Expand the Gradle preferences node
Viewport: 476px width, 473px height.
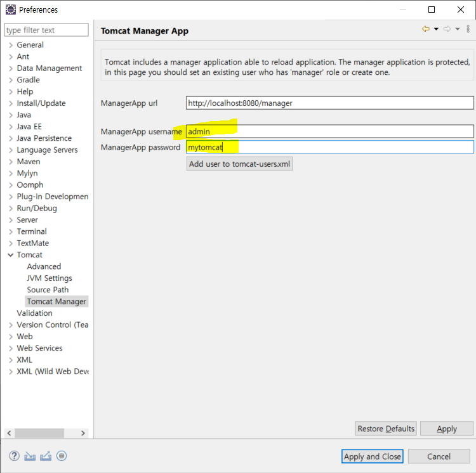(11, 80)
